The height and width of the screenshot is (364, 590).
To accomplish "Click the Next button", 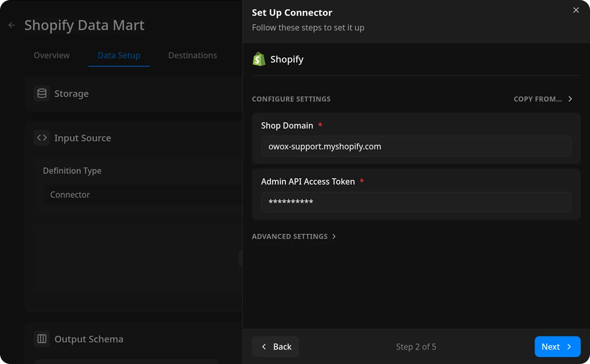I will point(557,347).
